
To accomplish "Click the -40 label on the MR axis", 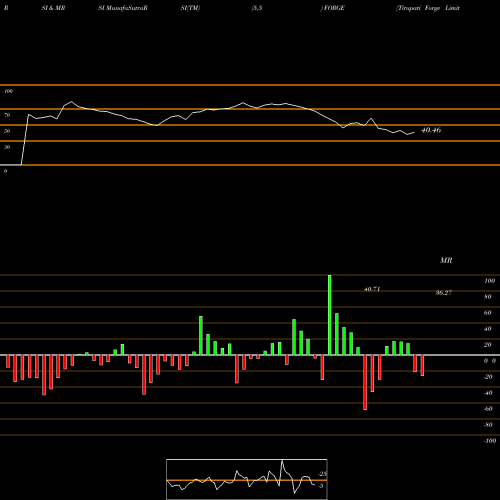I will [488, 393].
